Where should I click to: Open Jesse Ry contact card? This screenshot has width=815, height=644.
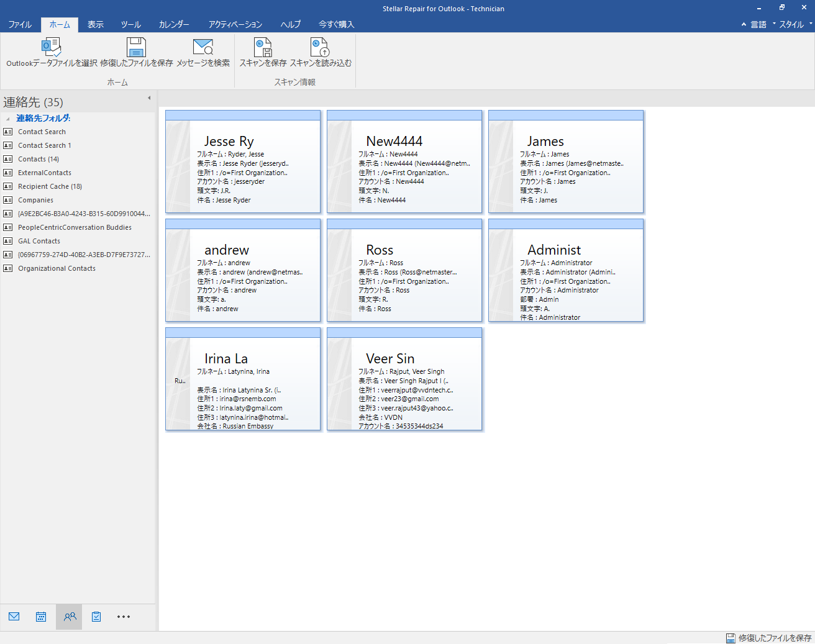tap(243, 161)
